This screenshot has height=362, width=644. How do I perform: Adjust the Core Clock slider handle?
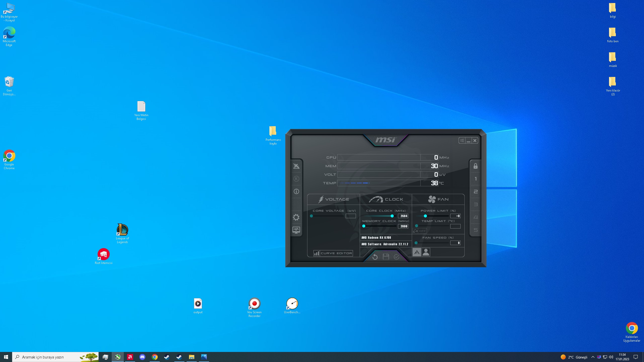pyautogui.click(x=392, y=216)
